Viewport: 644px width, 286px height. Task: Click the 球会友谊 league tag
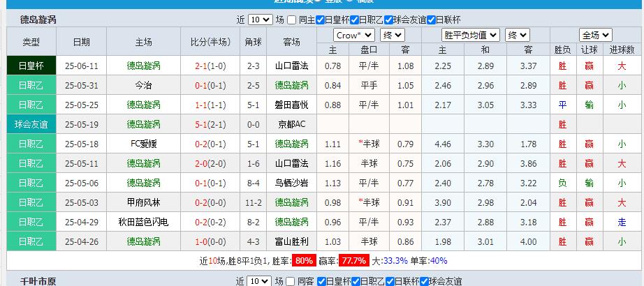[31, 125]
